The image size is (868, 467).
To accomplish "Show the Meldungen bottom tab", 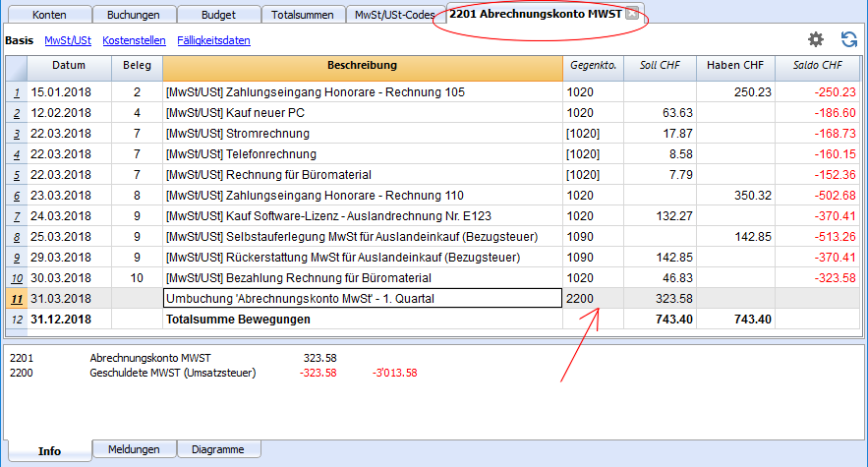I will pyautogui.click(x=134, y=449).
